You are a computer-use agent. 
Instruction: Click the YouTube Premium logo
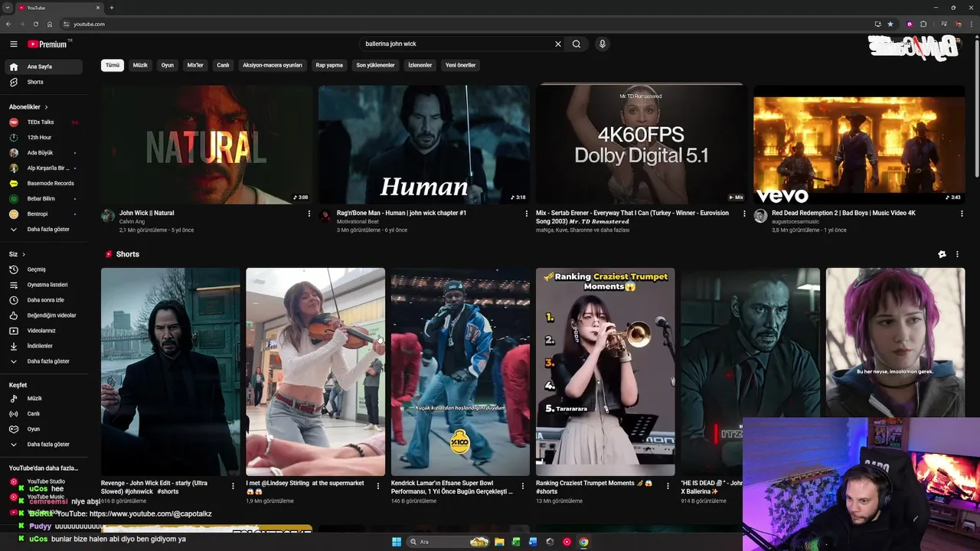coord(47,44)
